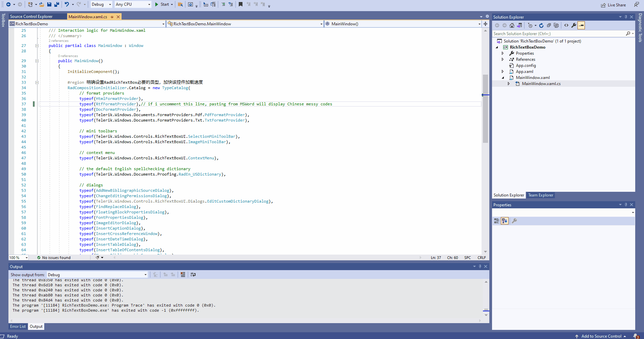This screenshot has width=644, height=339.
Task: Open the Toolbox side tab
Action: (3, 20)
